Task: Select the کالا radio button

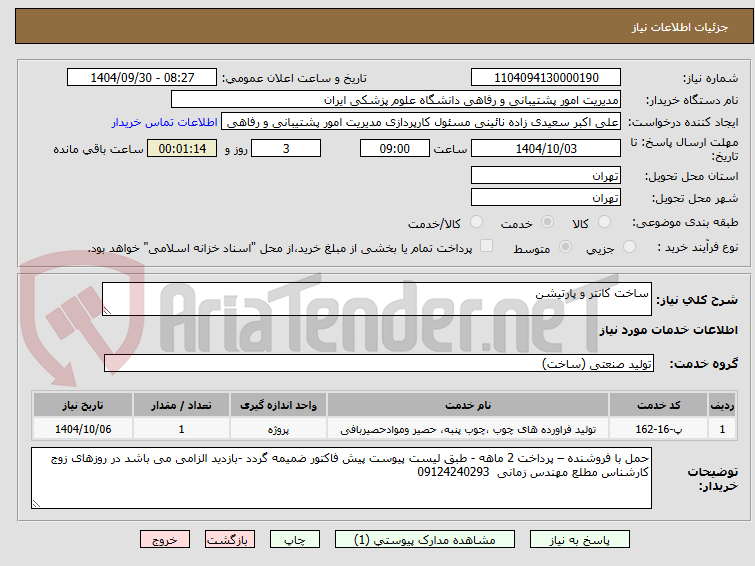Action: (604, 222)
